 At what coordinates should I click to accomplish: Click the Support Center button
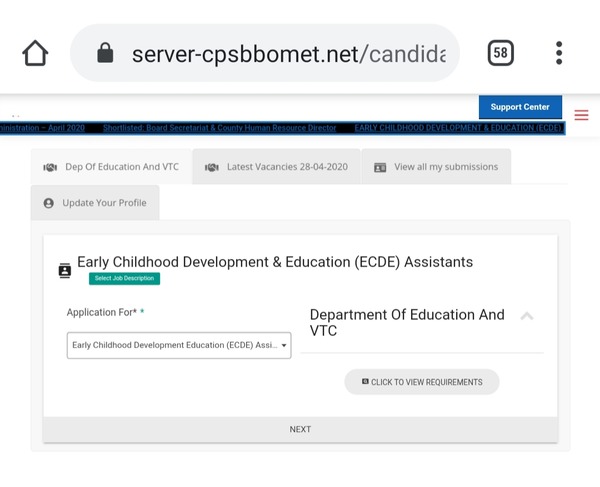tap(520, 107)
